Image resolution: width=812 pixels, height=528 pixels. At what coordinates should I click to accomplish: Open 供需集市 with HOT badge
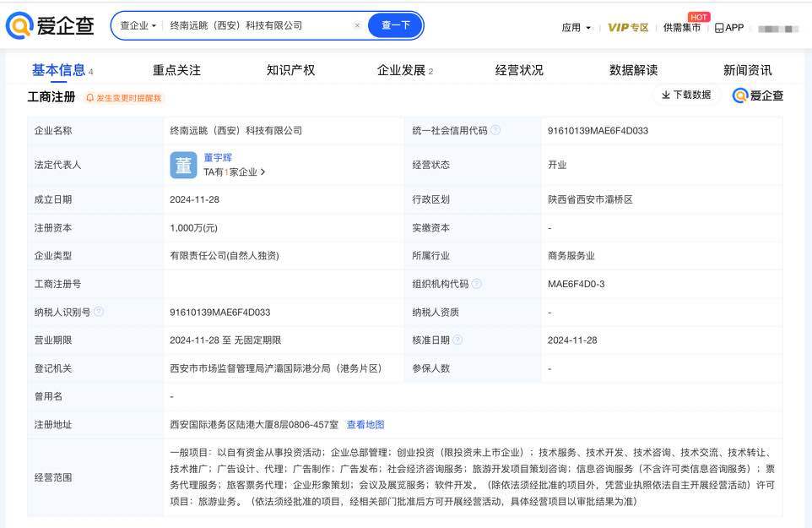tap(682, 28)
